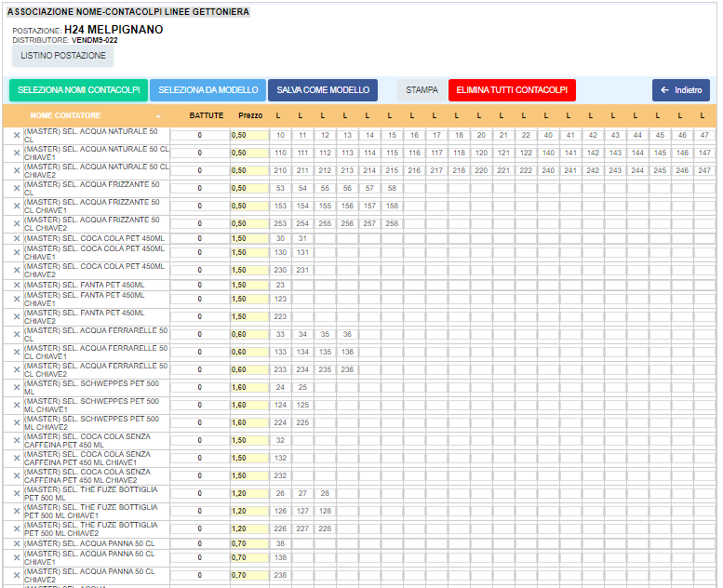Edit price 1,60 of SCHWEPPES PET 500 ML
This screenshot has width=723, height=588.
(249, 387)
